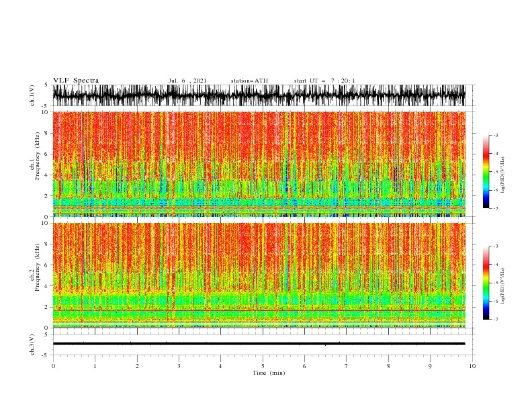Screen dimensions: 532x411
Task: Select the "ch.1(V)" axis label
Action: pos(32,95)
